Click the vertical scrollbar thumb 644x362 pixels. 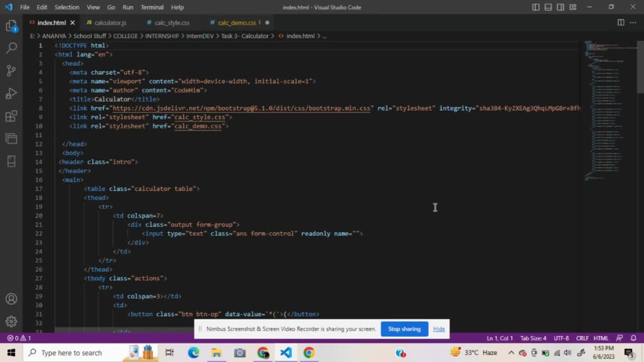point(640,67)
